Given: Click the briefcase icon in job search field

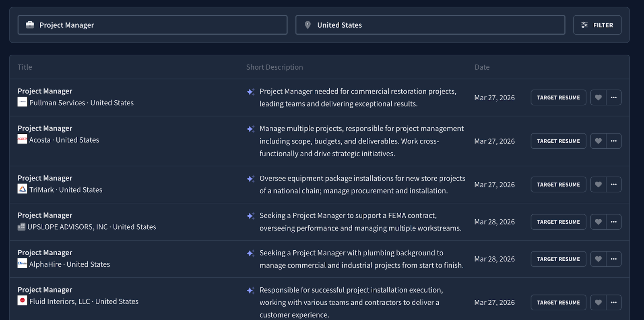Looking at the screenshot, I should (x=30, y=25).
